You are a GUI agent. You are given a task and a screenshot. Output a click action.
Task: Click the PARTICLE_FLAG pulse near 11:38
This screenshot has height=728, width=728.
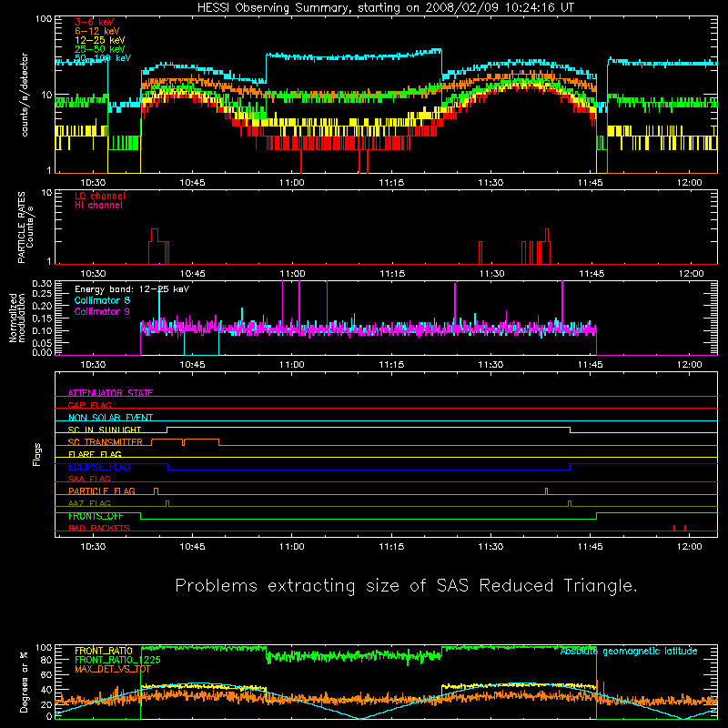point(547,491)
